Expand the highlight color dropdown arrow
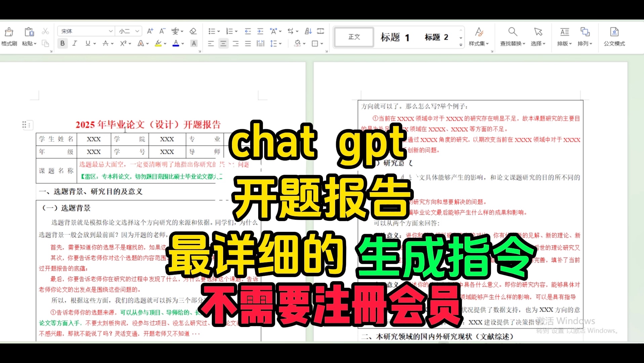644x363 pixels. (165, 44)
